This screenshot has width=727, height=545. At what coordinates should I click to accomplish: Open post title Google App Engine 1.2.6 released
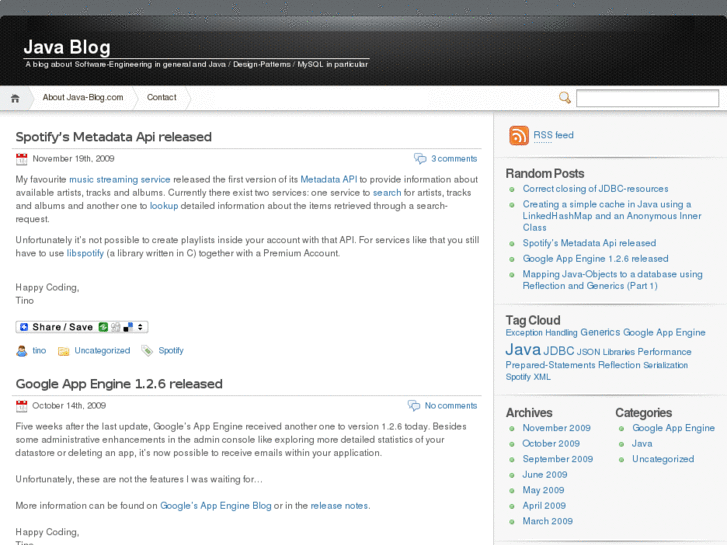pyautogui.click(x=119, y=384)
